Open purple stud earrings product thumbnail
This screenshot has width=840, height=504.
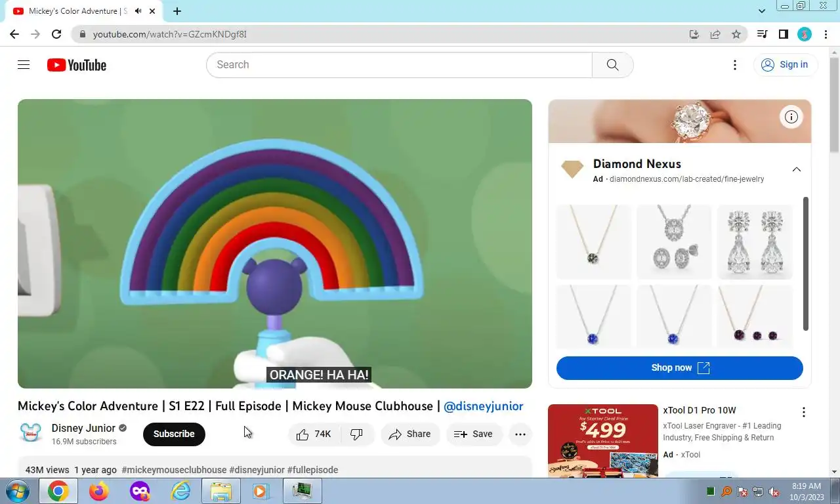point(755,316)
